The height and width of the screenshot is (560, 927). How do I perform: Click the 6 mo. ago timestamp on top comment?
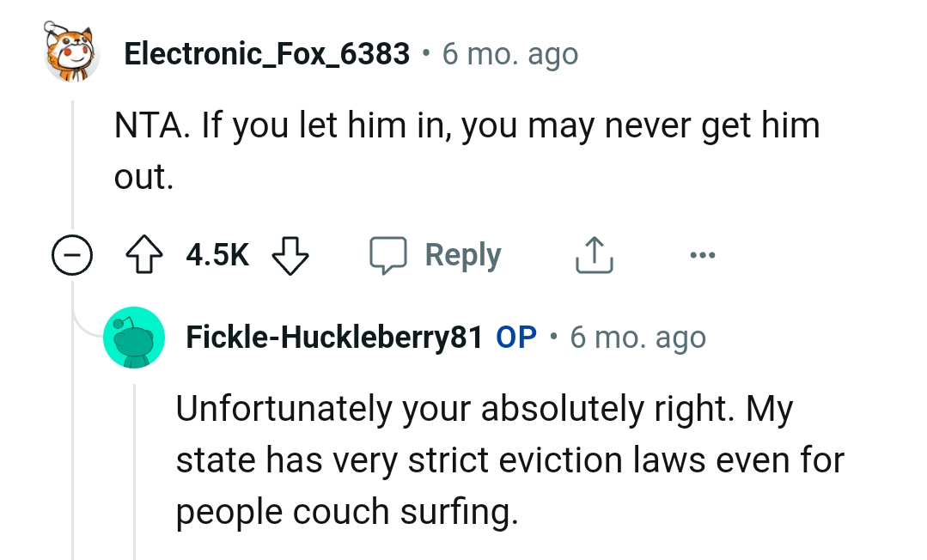[510, 53]
